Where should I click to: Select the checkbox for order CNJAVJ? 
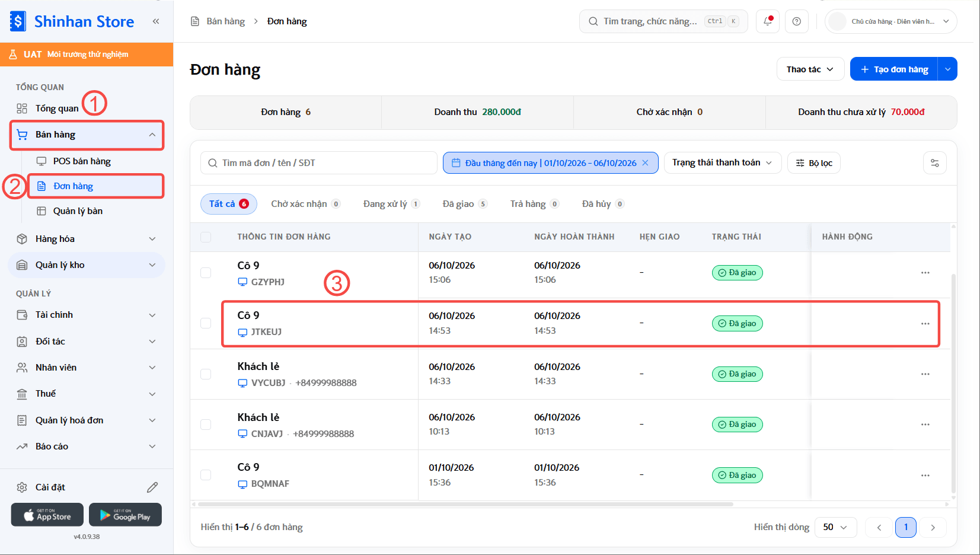[206, 425]
